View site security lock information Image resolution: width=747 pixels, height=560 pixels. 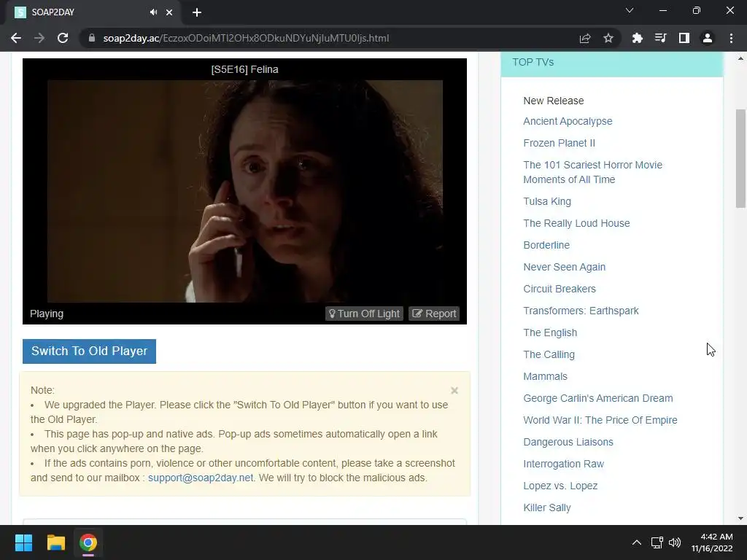[x=92, y=38]
